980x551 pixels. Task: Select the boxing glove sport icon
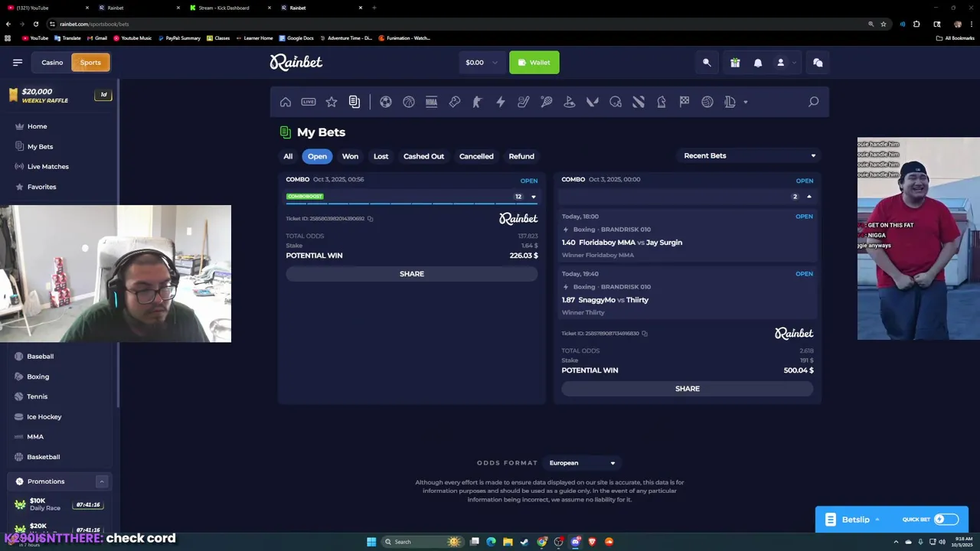pos(455,102)
